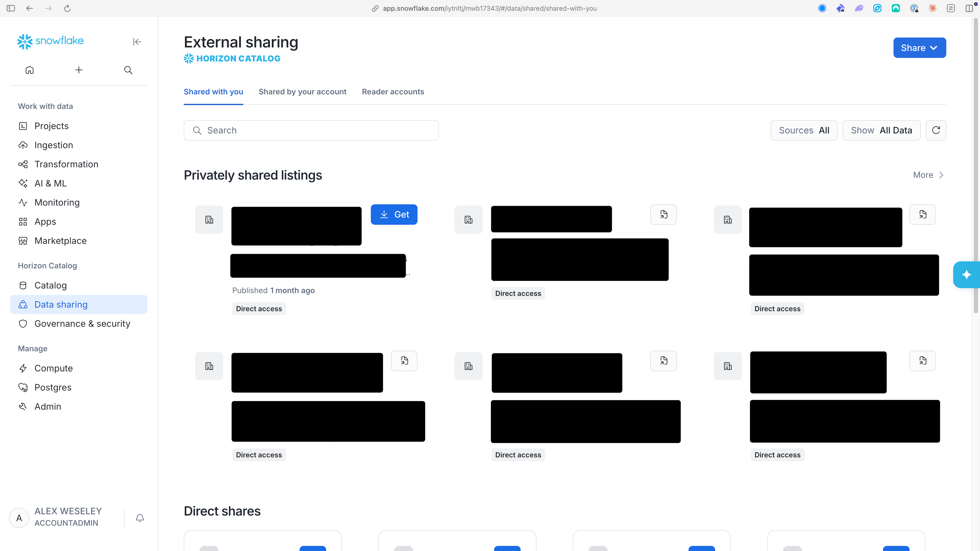The width and height of the screenshot is (980, 551).
Task: Open Projects in the sidebar
Action: (x=79, y=126)
